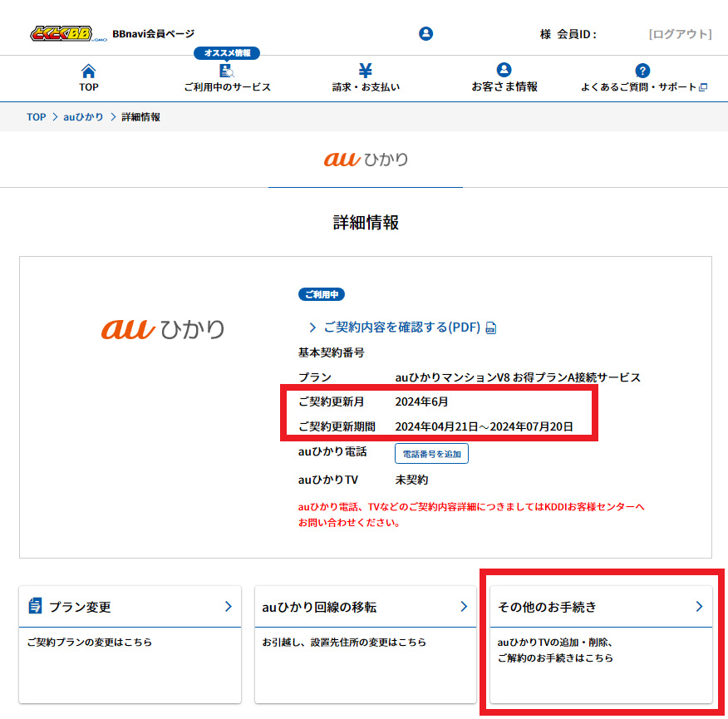
Task: Click the TOP home icon
Action: tap(88, 71)
